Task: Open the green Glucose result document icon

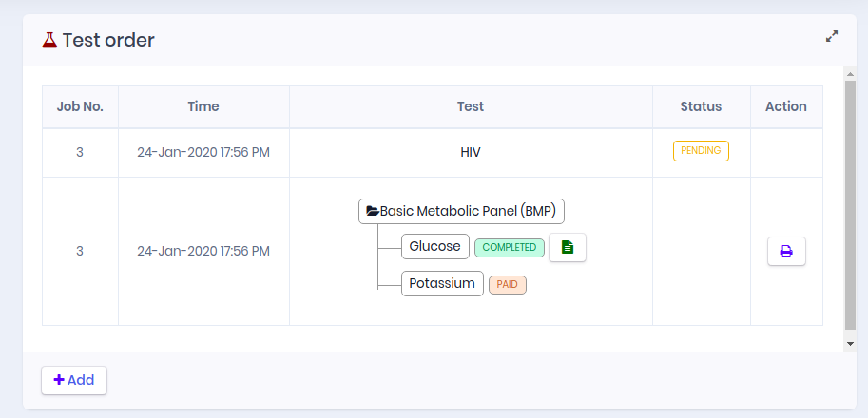Action: (568, 247)
